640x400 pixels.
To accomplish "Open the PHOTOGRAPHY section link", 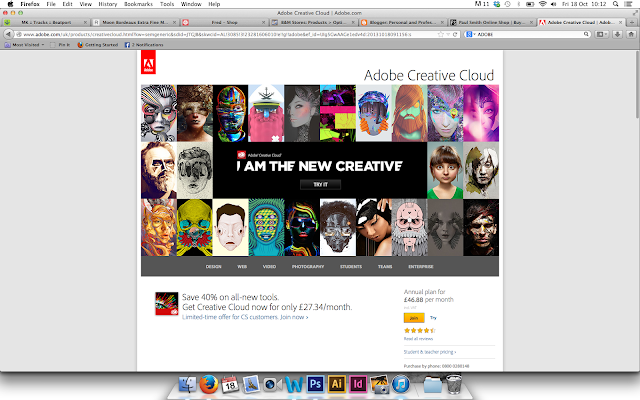I will click(x=308, y=267).
